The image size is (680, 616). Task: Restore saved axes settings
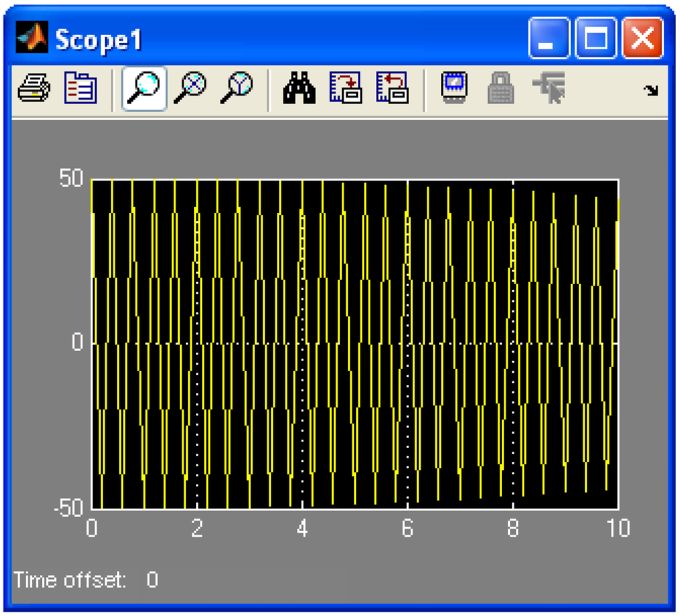[392, 88]
